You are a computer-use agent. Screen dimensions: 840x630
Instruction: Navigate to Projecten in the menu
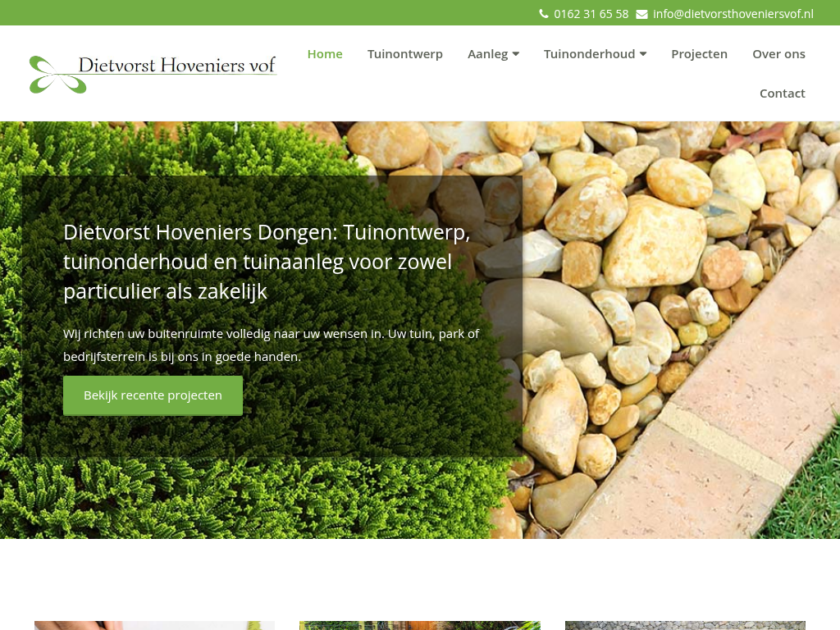click(699, 54)
